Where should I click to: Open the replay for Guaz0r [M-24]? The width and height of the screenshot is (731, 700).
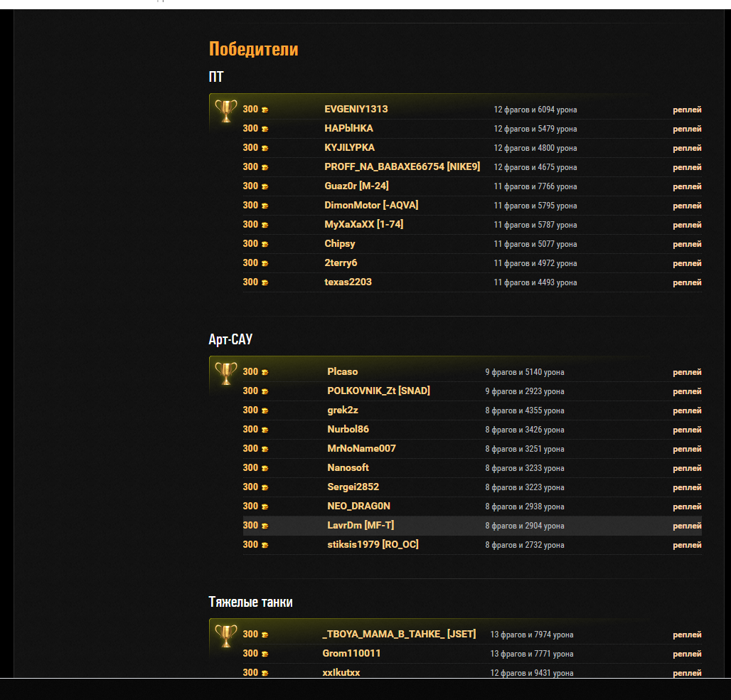687,186
